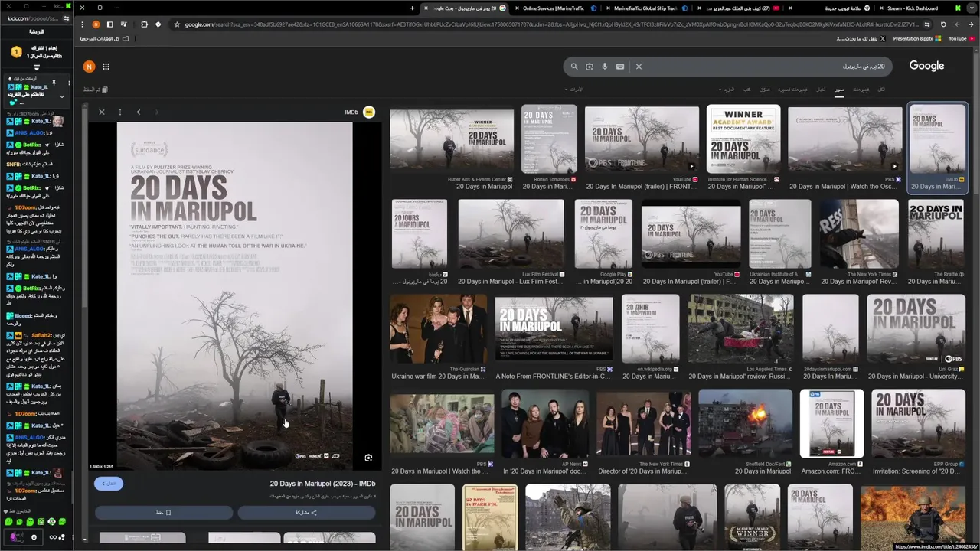This screenshot has width=980, height=551.
Task: Select Rotten Tomatoes poster thumbnail
Action: 549,139
